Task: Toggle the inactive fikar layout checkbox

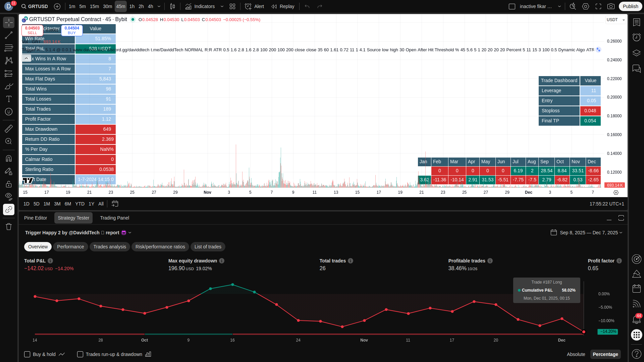Action: (x=512, y=6)
